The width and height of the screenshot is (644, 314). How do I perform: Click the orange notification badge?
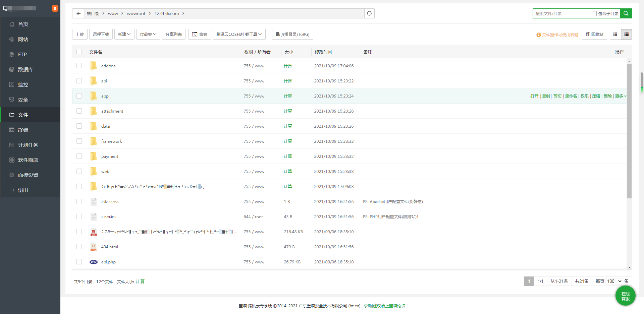pos(55,8)
